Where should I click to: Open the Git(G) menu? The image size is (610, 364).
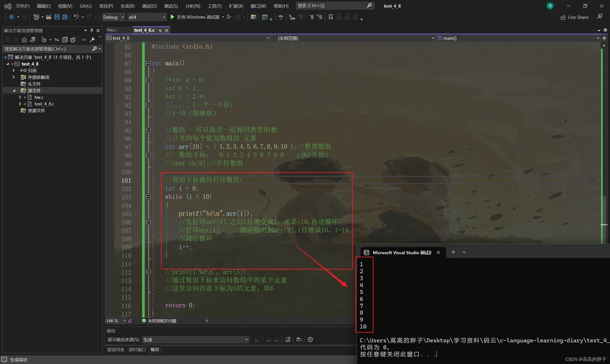point(86,6)
